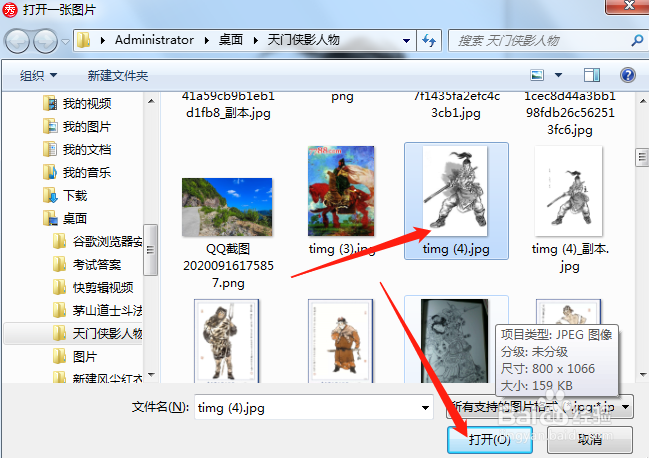Click file list scroll up arrow
649x458 pixels.
click(x=643, y=101)
